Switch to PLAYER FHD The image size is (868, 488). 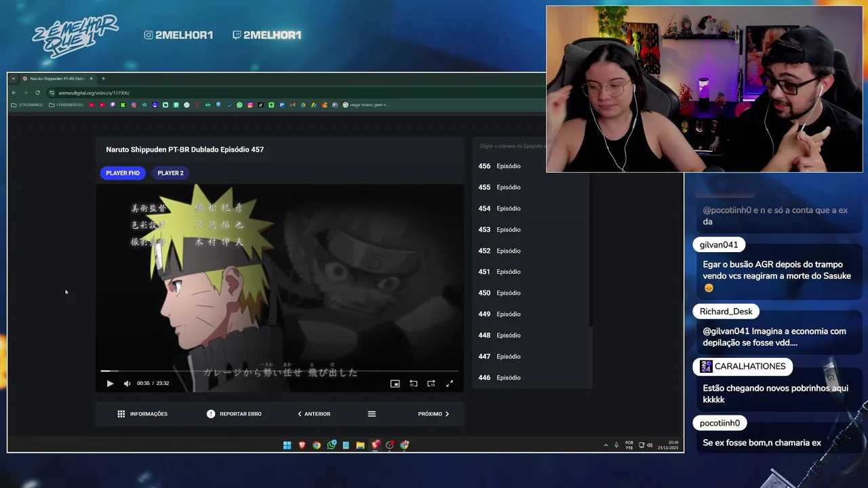pyautogui.click(x=123, y=173)
